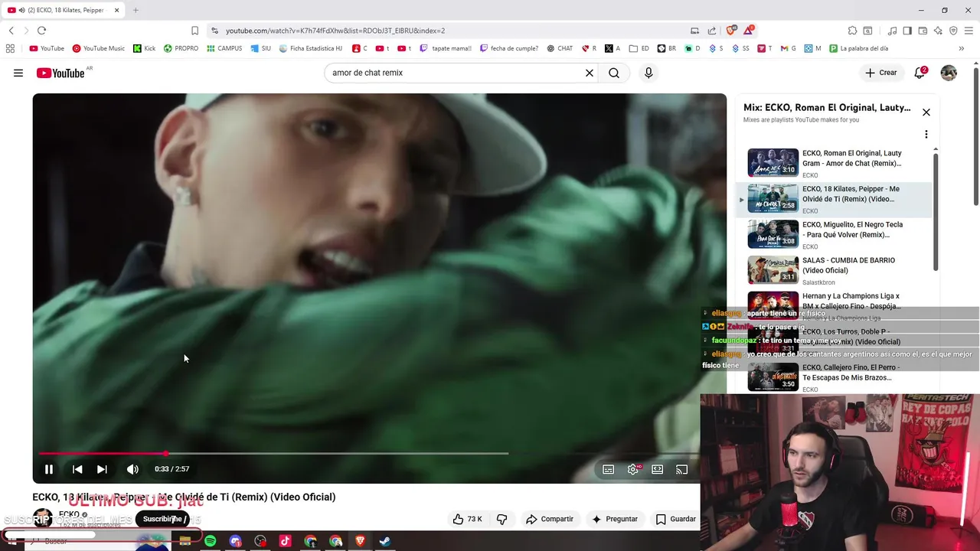Image resolution: width=980 pixels, height=551 pixels.
Task: Clear the search query text
Action: [x=590, y=73]
